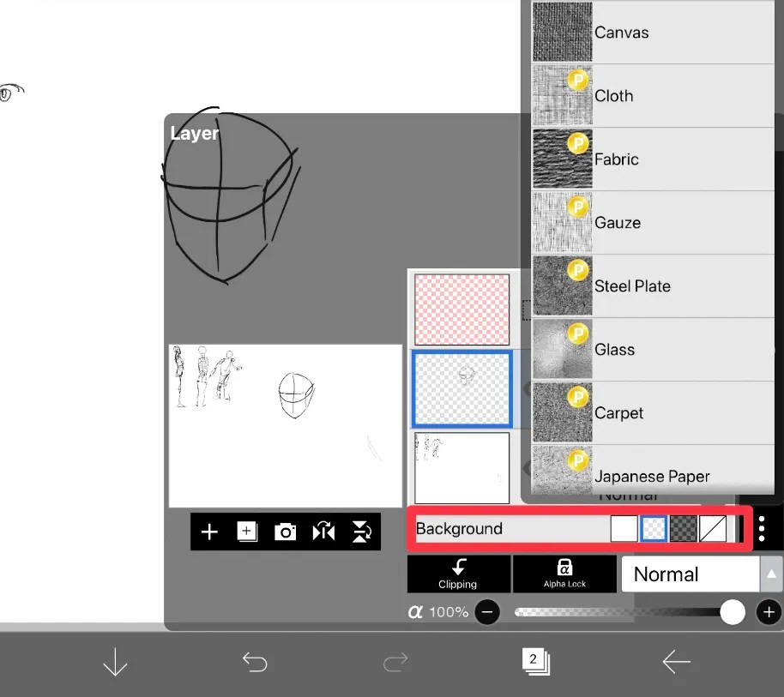Flip the canvas horizontally
Image resolution: width=784 pixels, height=697 pixels.
pyautogui.click(x=323, y=532)
